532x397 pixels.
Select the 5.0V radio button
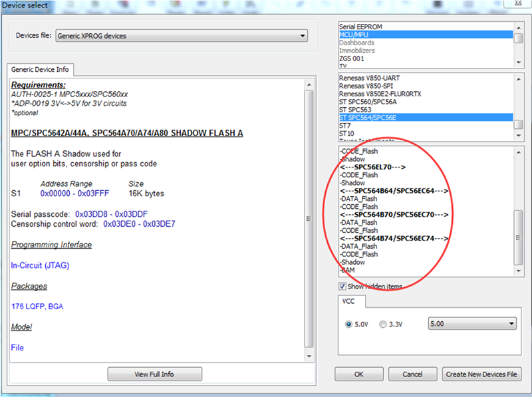[x=349, y=325]
